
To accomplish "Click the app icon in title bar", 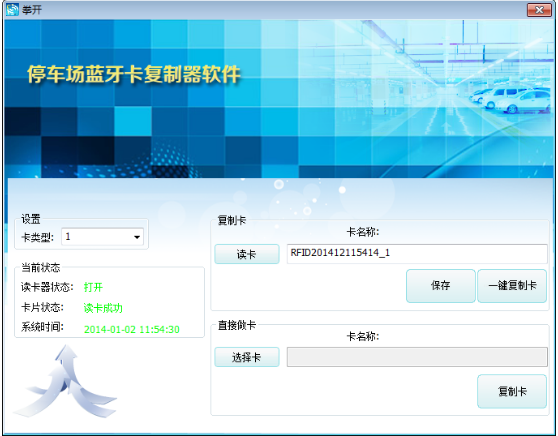I will coord(12,10).
